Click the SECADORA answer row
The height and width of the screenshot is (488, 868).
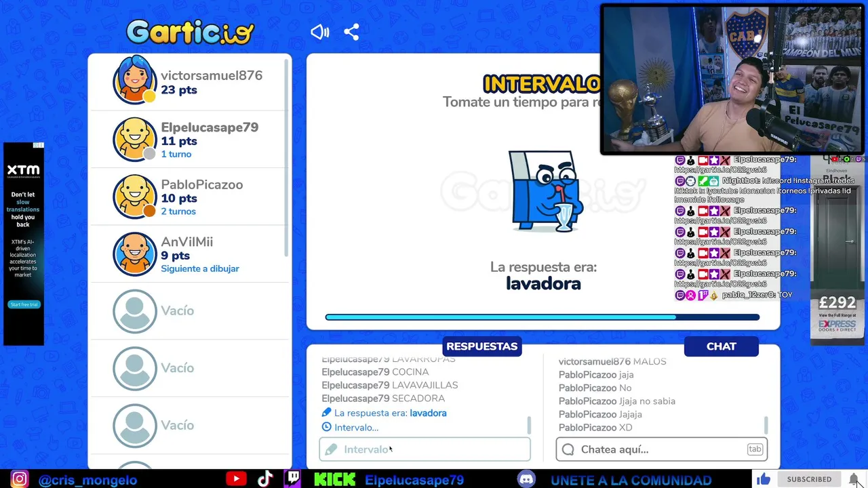[x=383, y=399]
